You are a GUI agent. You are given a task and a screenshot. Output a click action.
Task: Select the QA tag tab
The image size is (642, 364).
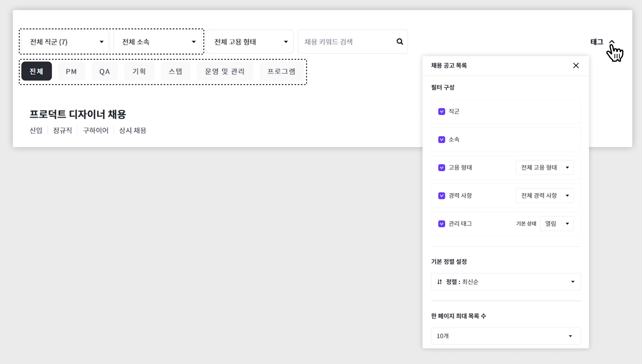tap(104, 72)
